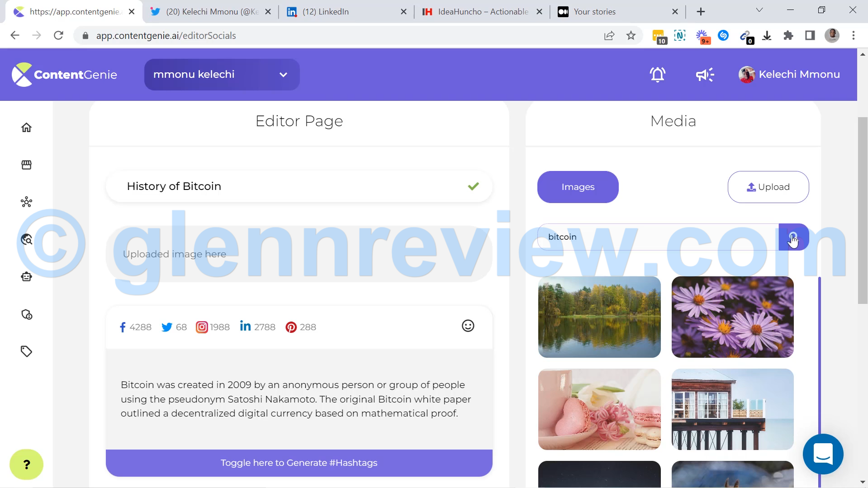868x488 pixels.
Task: Click the network nodes sidebar icon
Action: point(26,202)
